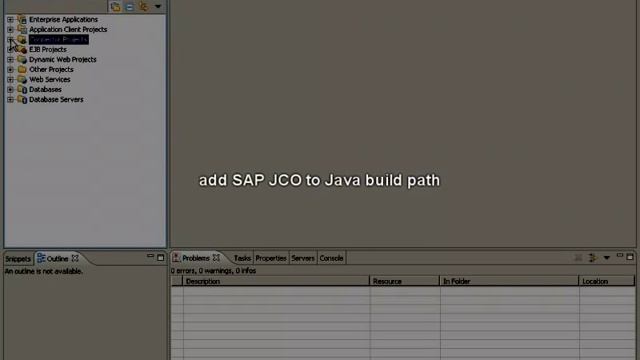Viewport: 640px width, 360px height.
Task: Expand Application Client Projects node
Action: click(x=10, y=29)
